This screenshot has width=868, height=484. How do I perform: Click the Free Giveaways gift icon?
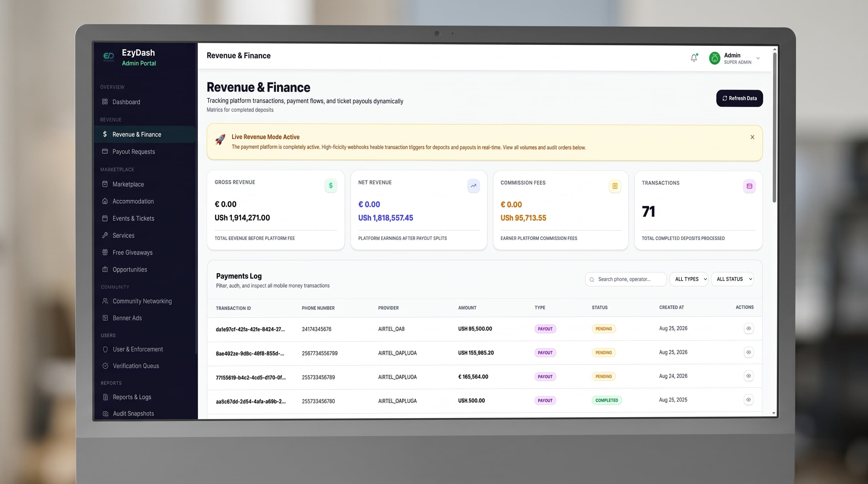pyautogui.click(x=105, y=252)
